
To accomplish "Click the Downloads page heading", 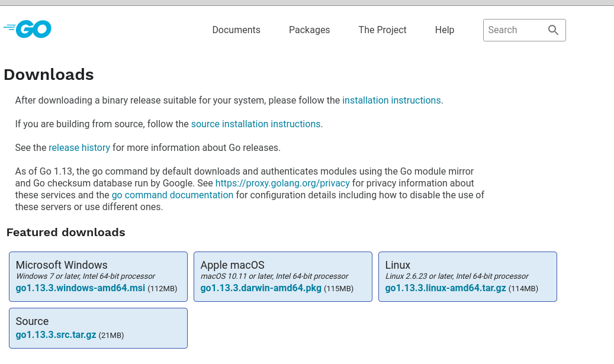I will pyautogui.click(x=49, y=75).
